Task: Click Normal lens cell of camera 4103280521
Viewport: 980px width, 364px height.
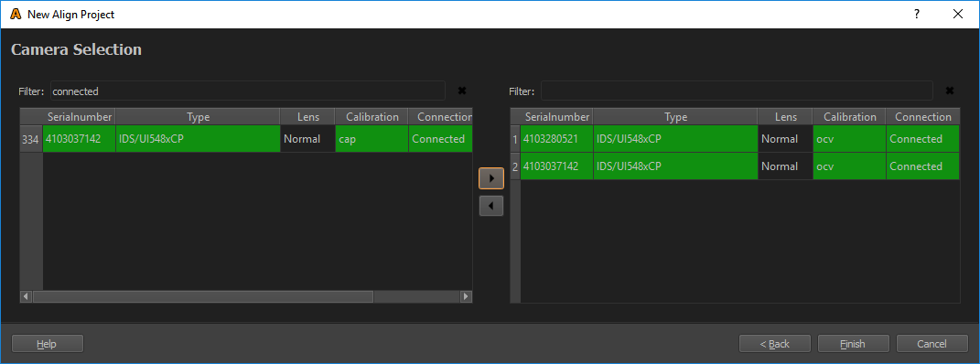Action: (x=785, y=139)
